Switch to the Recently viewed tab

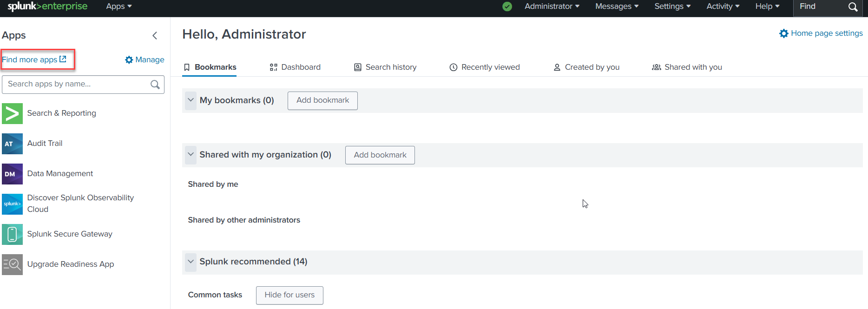[x=485, y=67]
